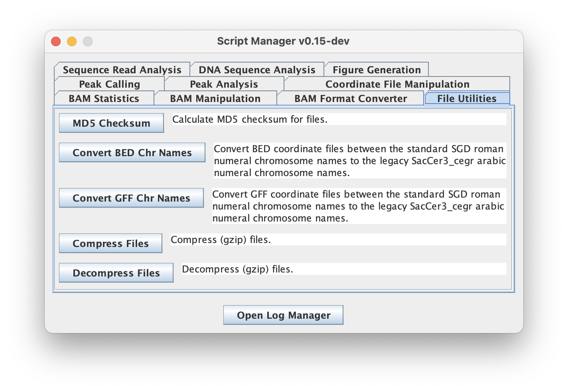Viewport: 568px width, 392px height.
Task: Launch the MD5 Checksum tool
Action: pos(111,123)
